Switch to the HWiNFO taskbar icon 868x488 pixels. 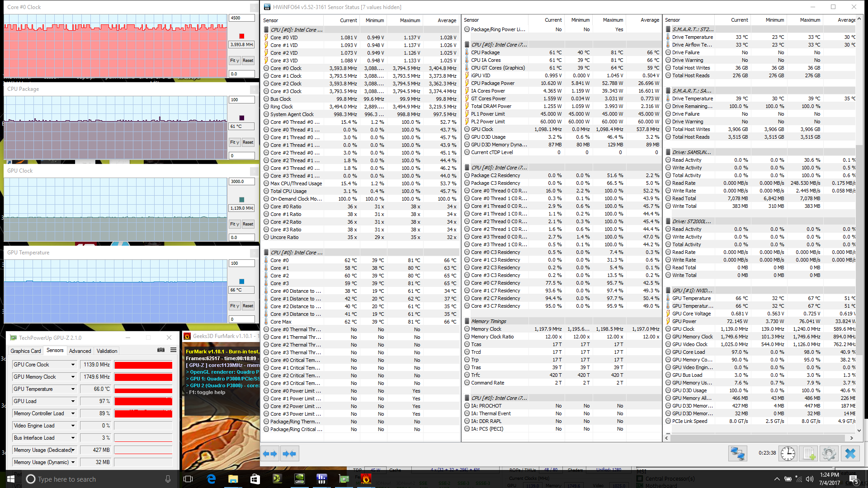pyautogui.click(x=321, y=479)
